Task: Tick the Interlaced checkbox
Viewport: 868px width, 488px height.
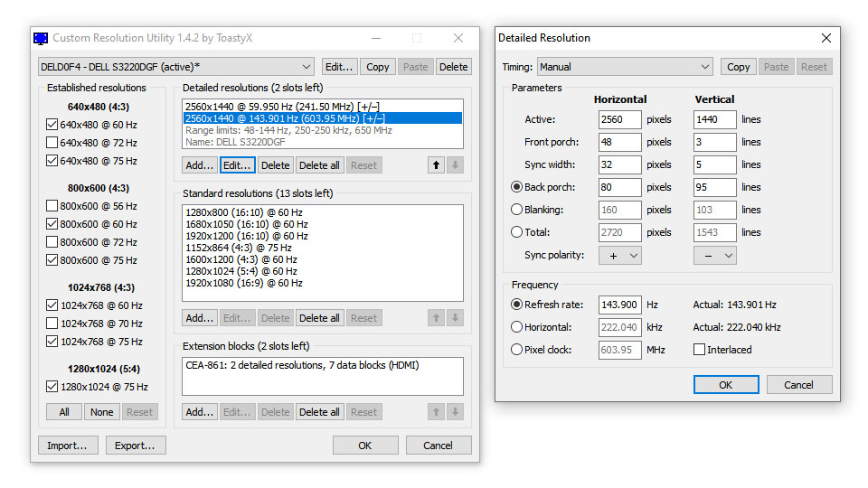Action: [x=699, y=350]
